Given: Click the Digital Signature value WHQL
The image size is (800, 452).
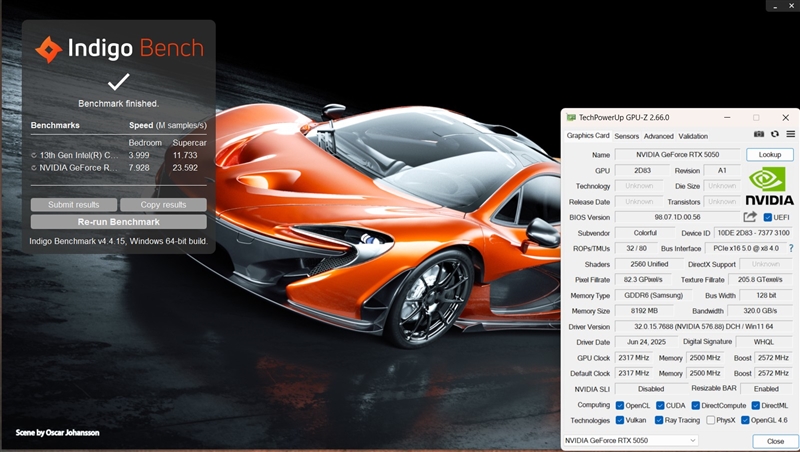Looking at the screenshot, I should click(763, 342).
